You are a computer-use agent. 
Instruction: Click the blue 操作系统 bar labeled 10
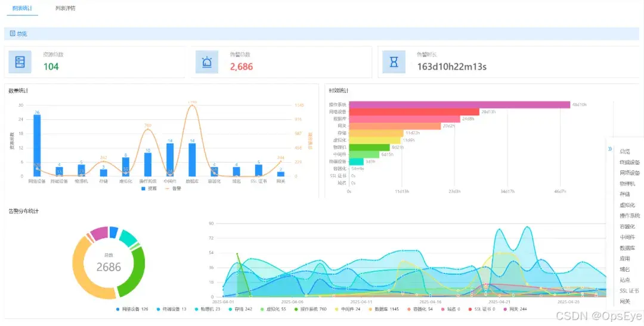click(148, 164)
